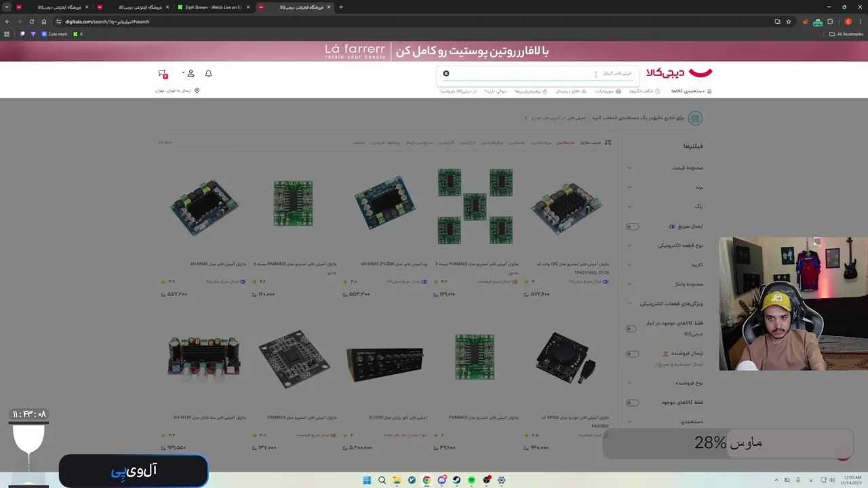868x488 pixels.
Task: Open سوالی دارید؟ link
Action: click(495, 91)
